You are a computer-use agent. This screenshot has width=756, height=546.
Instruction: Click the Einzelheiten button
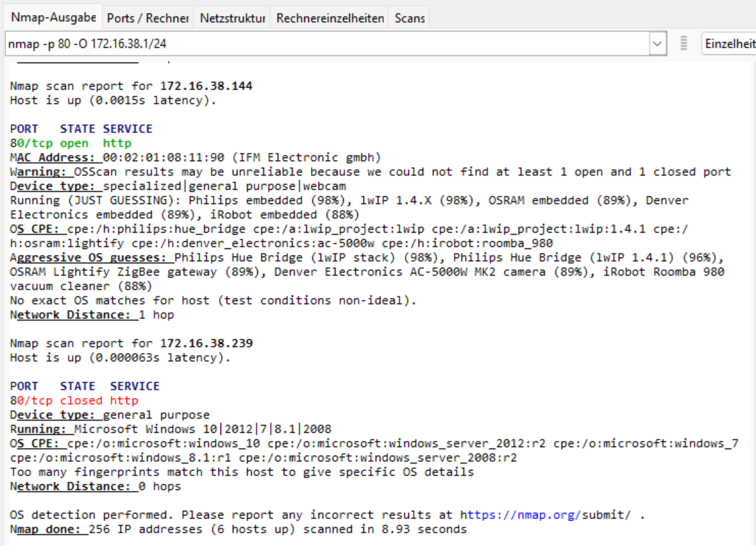[x=729, y=44]
